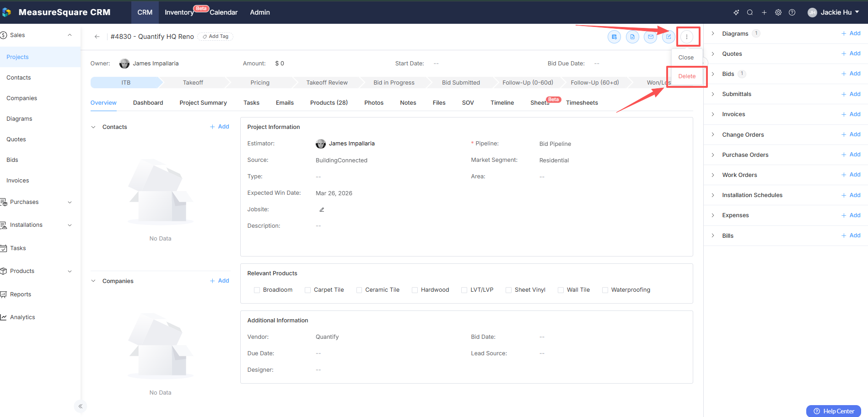Click the Sales dollar icon in sidebar

pos(4,35)
